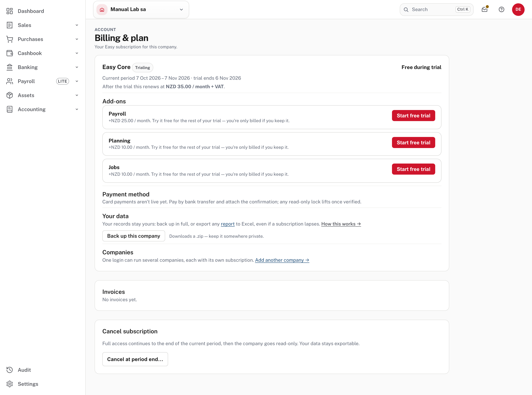Start free trial for Payroll add-on
This screenshot has height=395, width=532.
click(413, 116)
